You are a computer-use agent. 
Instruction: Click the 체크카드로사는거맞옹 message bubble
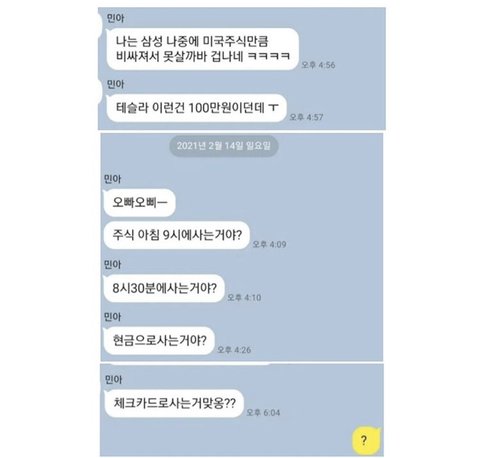pos(174,403)
